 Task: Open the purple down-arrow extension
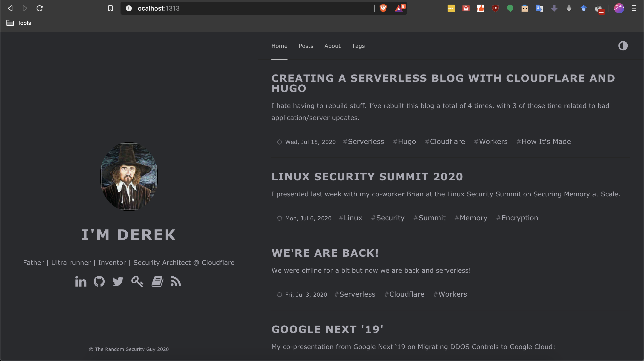[554, 8]
